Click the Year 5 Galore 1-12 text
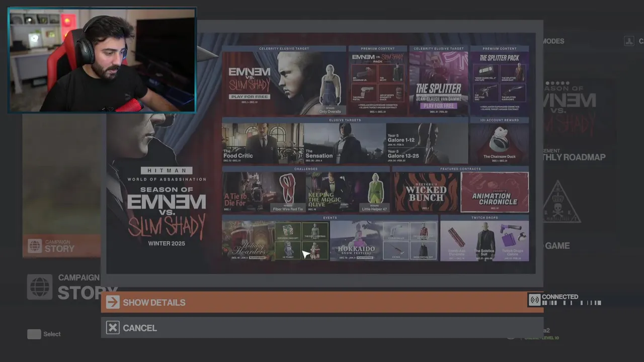The height and width of the screenshot is (362, 644). click(401, 137)
